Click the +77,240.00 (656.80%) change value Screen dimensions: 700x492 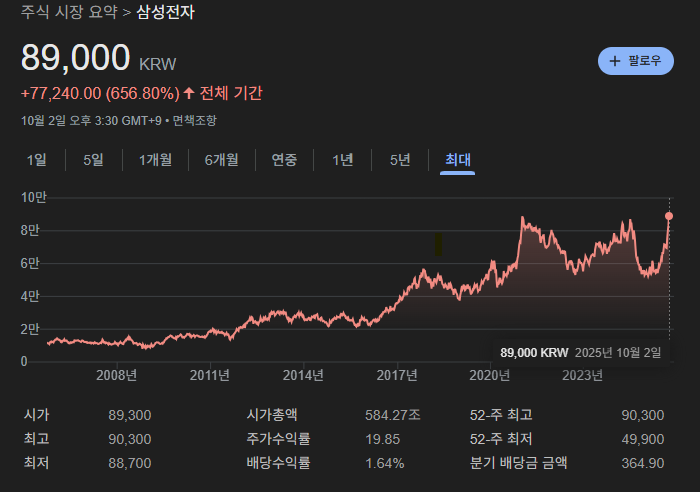100,93
